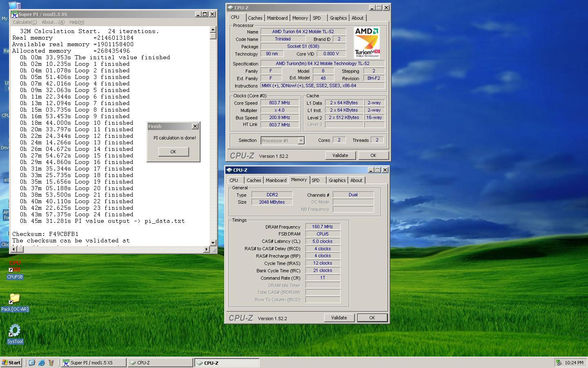Click the Instructions field value

(323, 86)
